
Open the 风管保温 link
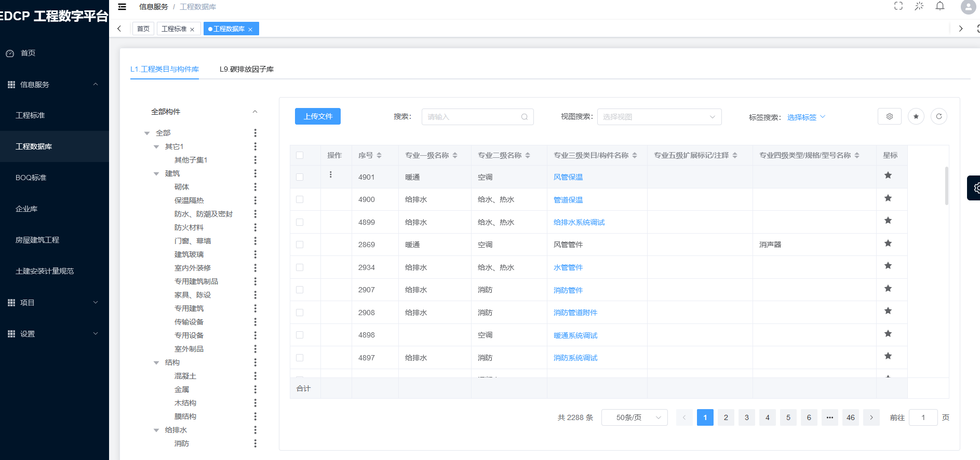tap(568, 177)
